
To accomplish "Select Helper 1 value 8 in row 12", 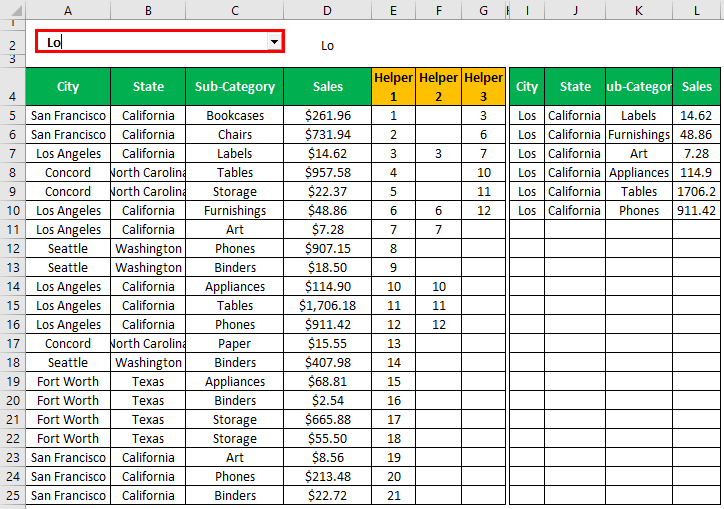I will [x=393, y=248].
